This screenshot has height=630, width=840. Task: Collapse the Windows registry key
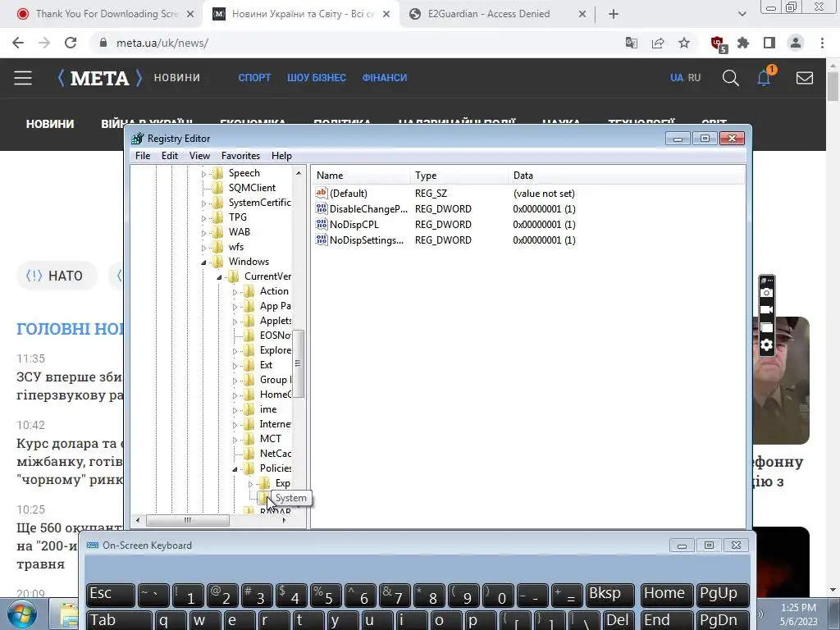[203, 262]
